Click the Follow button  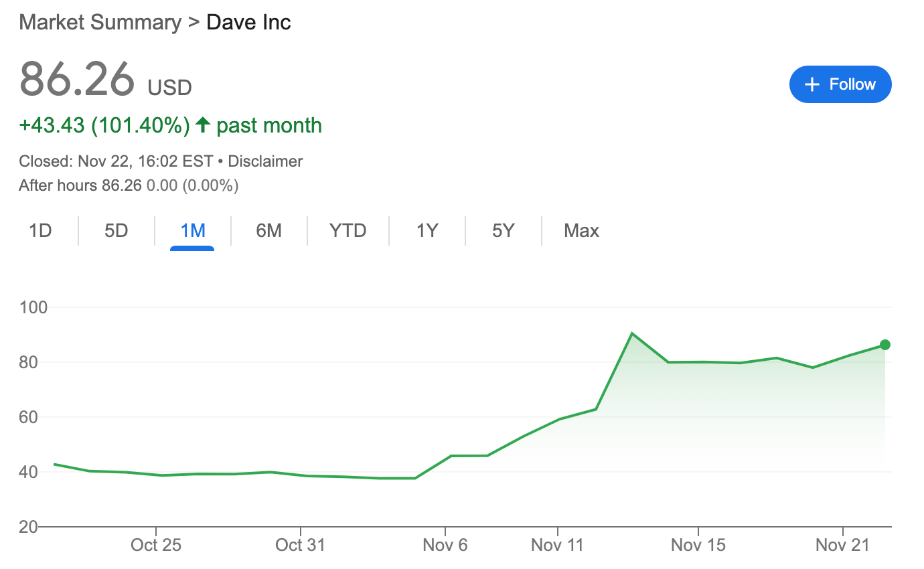point(840,84)
